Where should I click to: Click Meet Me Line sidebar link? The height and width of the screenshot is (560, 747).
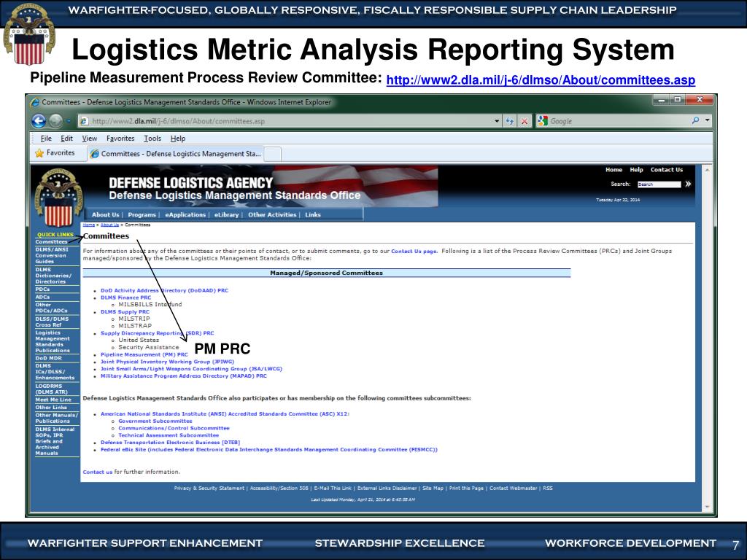coord(53,400)
